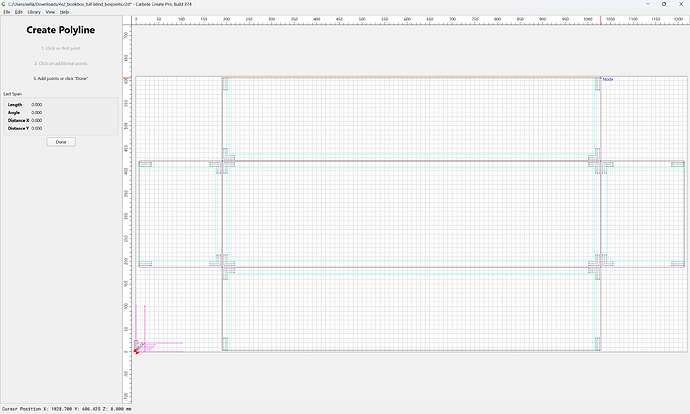Restore down the application window

664,4
